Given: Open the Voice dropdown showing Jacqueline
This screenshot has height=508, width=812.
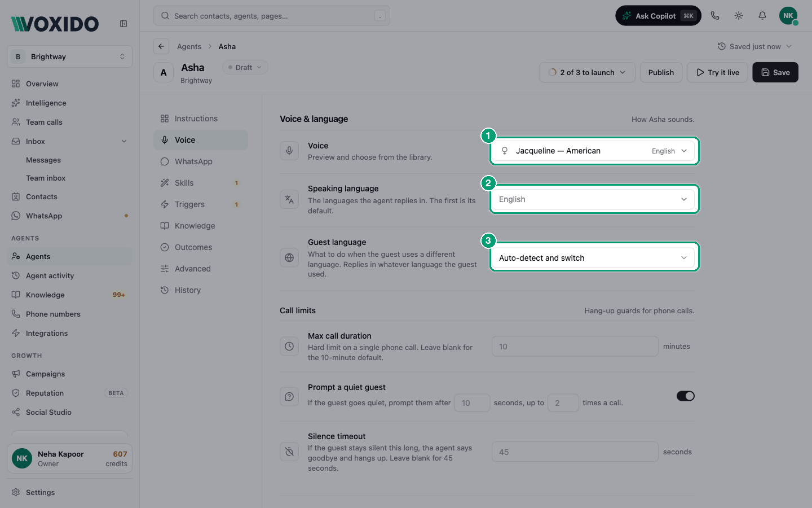Looking at the screenshot, I should 594,151.
